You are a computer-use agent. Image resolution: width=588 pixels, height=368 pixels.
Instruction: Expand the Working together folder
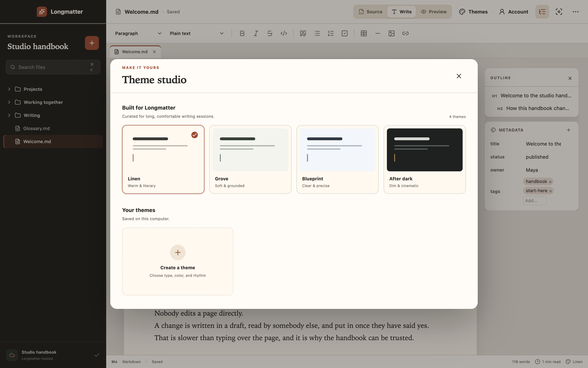[x=53, y=102]
